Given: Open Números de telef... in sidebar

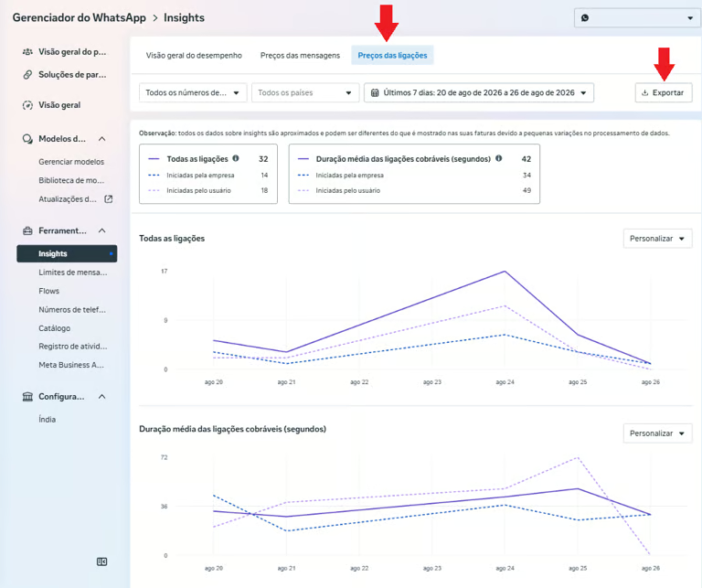Looking at the screenshot, I should point(72,309).
